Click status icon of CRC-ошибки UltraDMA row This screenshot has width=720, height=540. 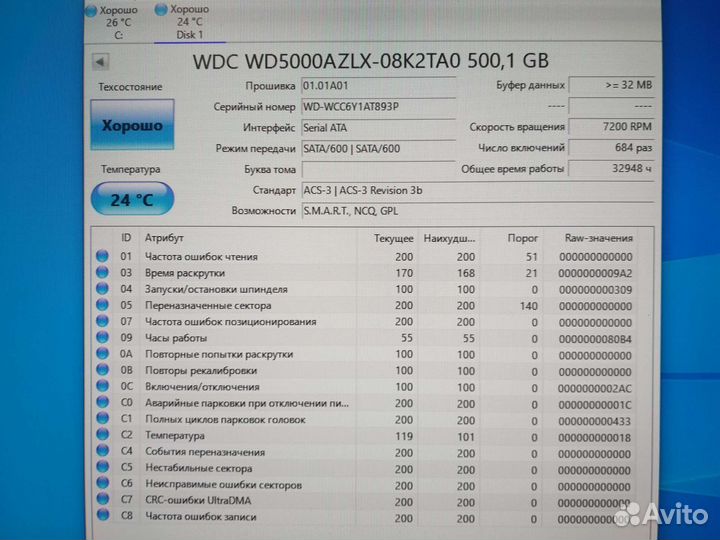pyautogui.click(x=102, y=500)
